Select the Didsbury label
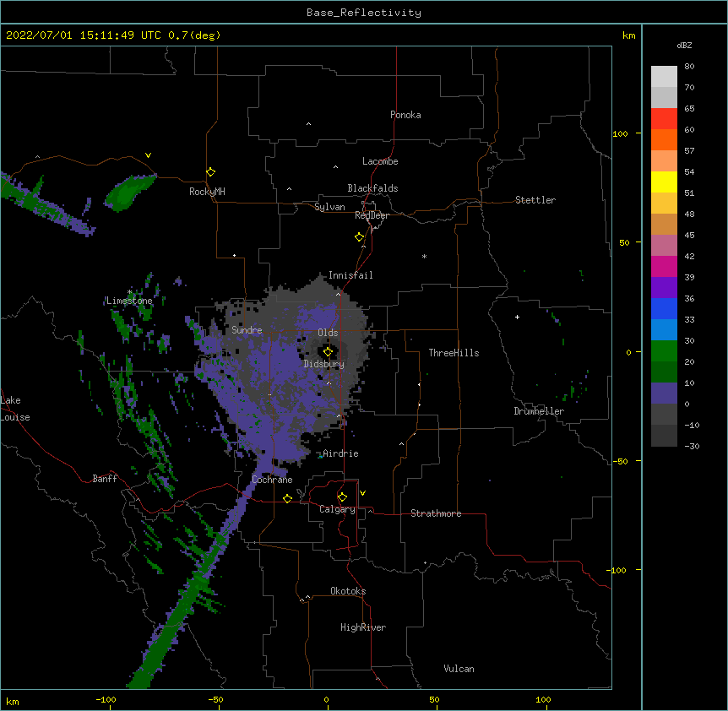Viewport: 728px width, 711px height. click(x=324, y=364)
